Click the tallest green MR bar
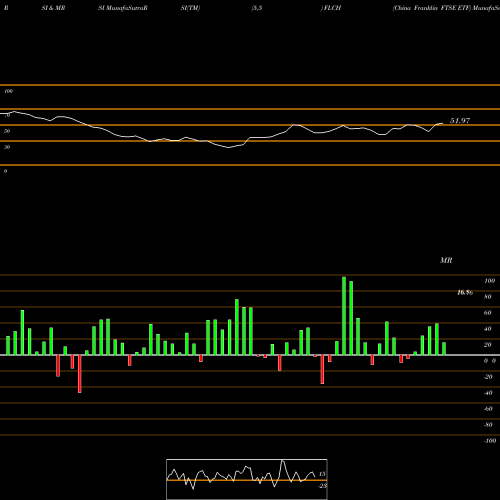500x500 pixels. [x=344, y=316]
